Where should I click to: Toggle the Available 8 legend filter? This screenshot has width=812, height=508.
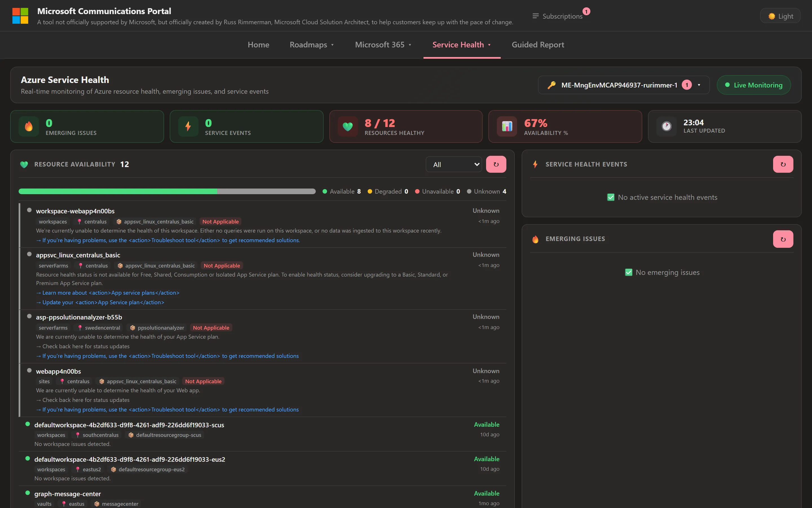342,192
